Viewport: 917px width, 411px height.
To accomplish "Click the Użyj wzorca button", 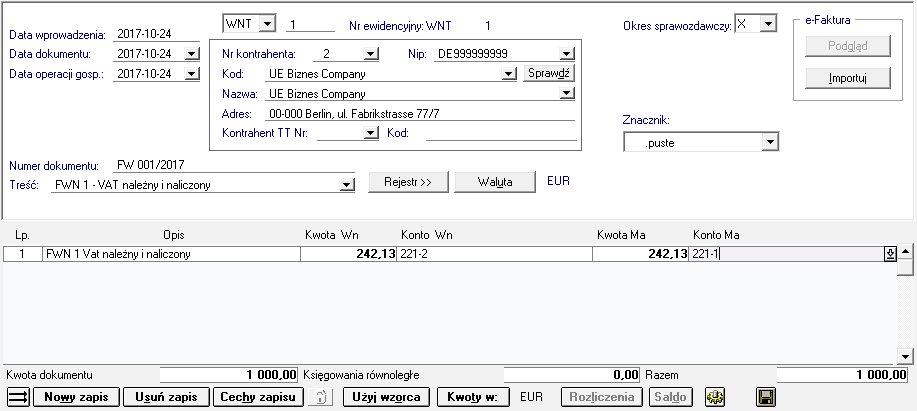I will click(388, 397).
